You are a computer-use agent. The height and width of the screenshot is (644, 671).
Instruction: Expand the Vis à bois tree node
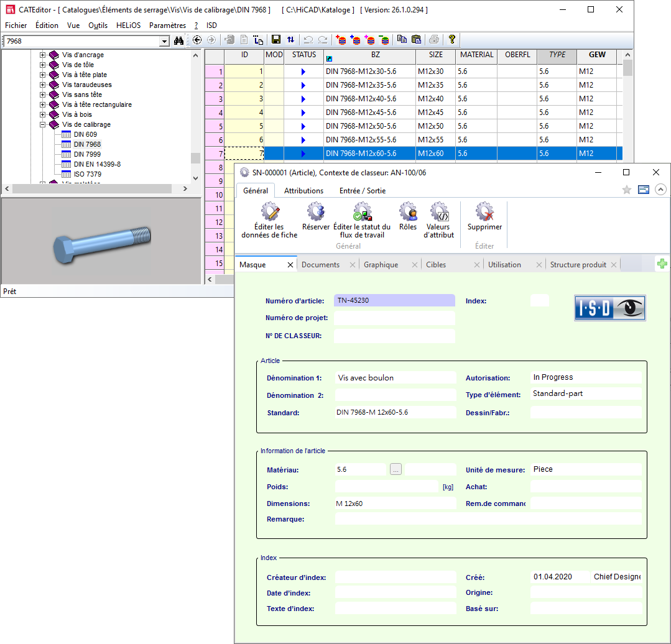(43, 114)
